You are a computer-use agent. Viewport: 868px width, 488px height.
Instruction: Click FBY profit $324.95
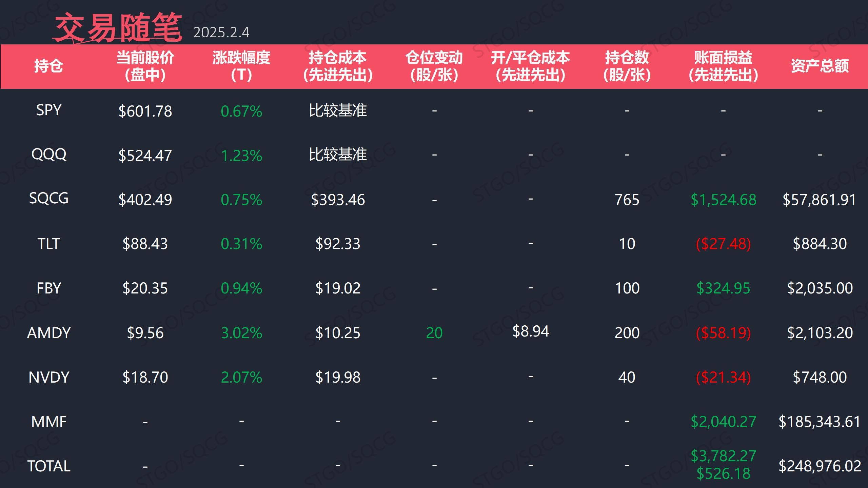[723, 288]
